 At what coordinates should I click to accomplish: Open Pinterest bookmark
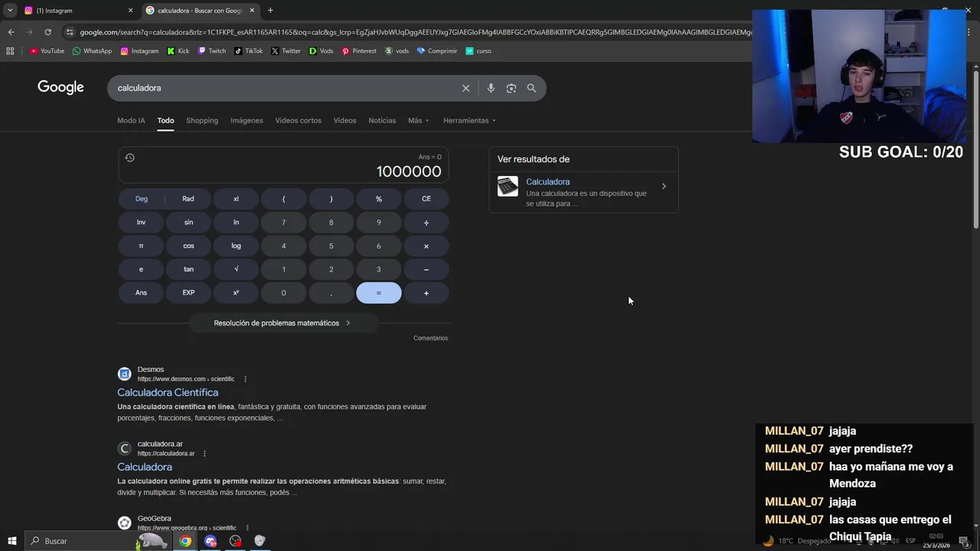[359, 51]
